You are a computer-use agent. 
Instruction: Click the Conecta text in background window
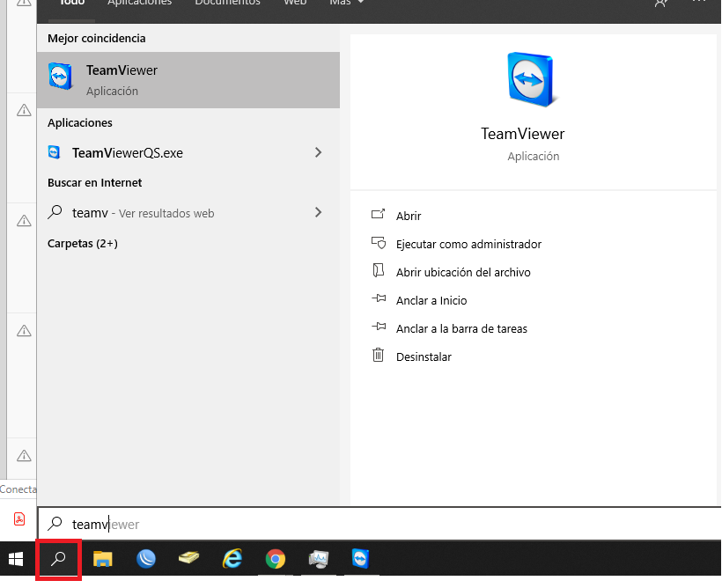18,489
